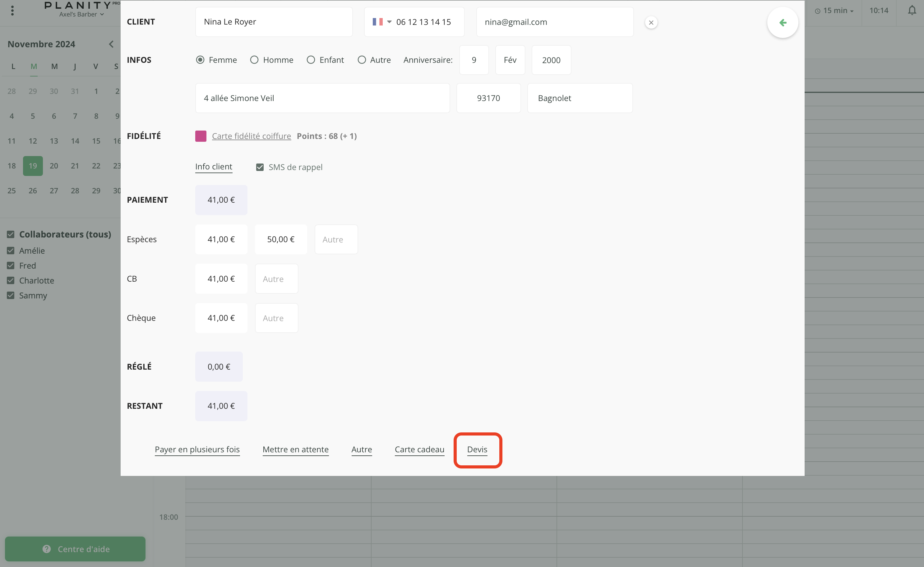Screen dimensions: 924x567
Task: Open the notifications bell
Action: (x=912, y=11)
